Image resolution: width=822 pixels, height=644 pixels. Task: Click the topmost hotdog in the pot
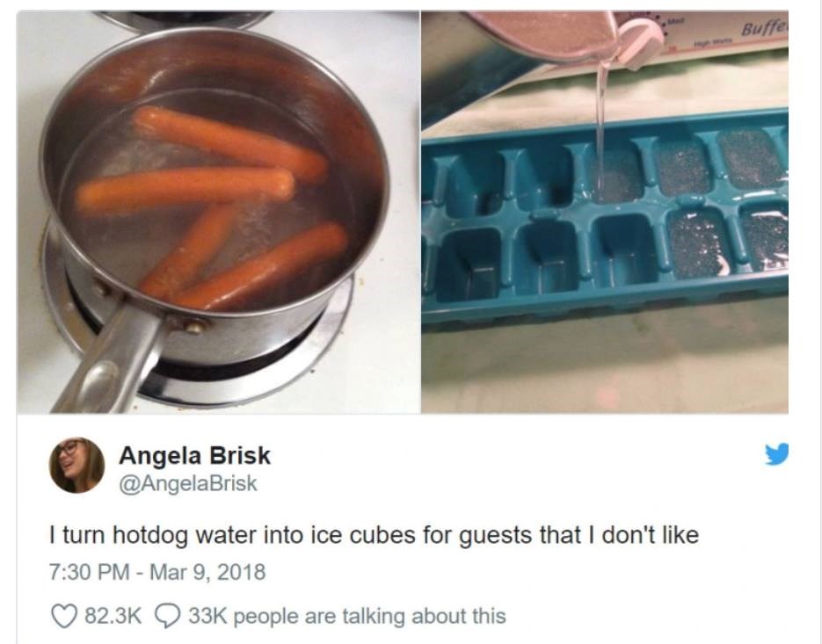[x=229, y=143]
